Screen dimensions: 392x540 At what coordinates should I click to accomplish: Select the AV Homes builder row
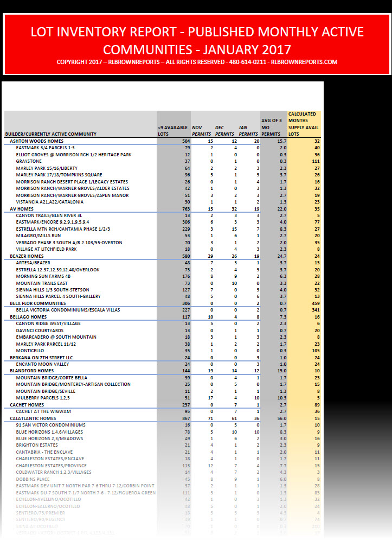[x=22, y=209]
